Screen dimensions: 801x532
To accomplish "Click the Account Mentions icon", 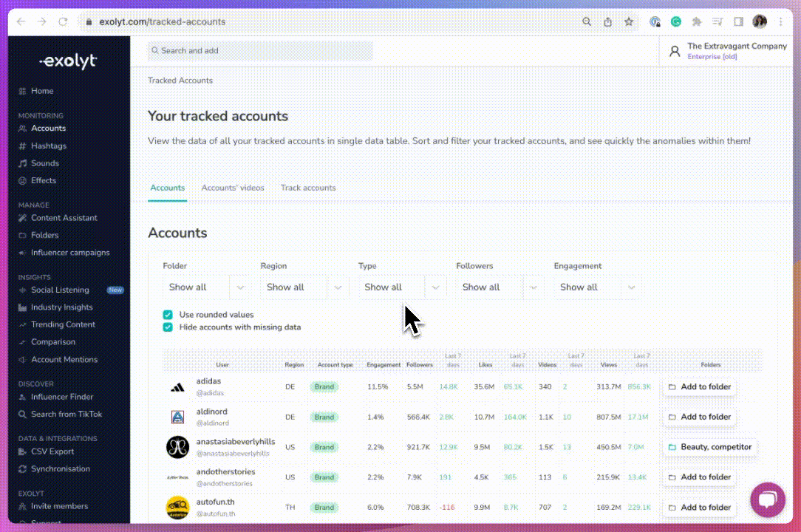I will tap(22, 360).
